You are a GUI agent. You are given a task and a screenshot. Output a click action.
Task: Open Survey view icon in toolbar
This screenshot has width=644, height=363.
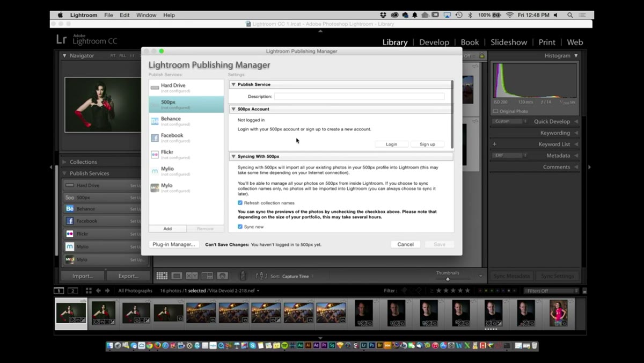207,276
